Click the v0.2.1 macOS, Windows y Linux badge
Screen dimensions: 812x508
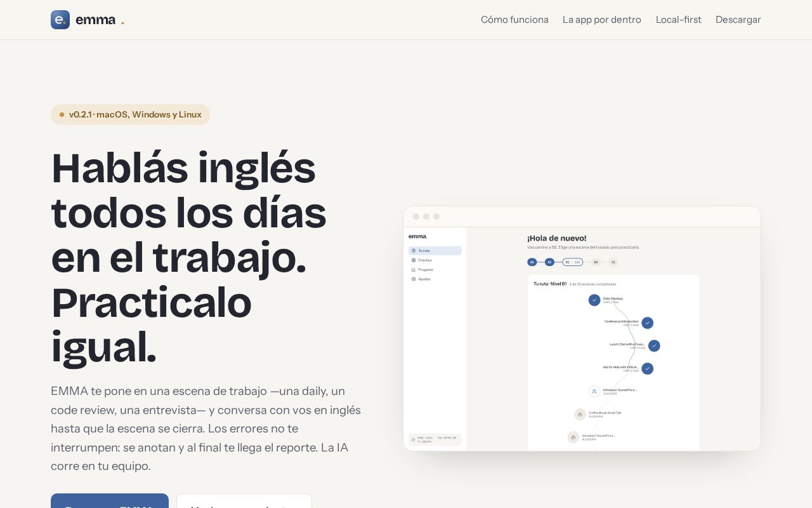click(x=131, y=114)
